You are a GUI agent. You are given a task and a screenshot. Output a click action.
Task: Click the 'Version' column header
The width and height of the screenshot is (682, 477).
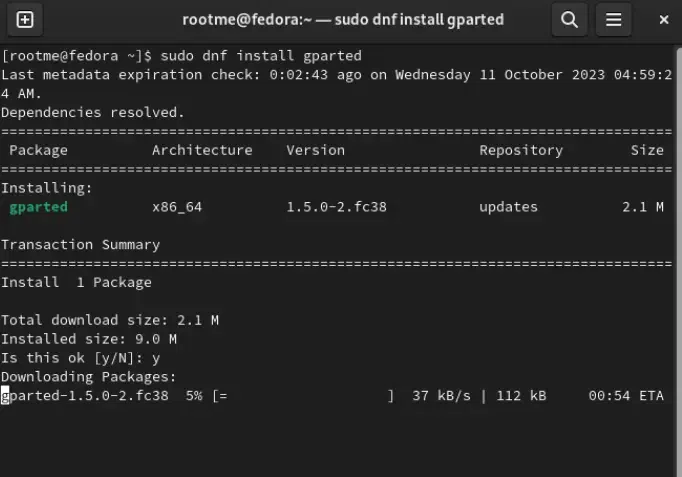316,150
